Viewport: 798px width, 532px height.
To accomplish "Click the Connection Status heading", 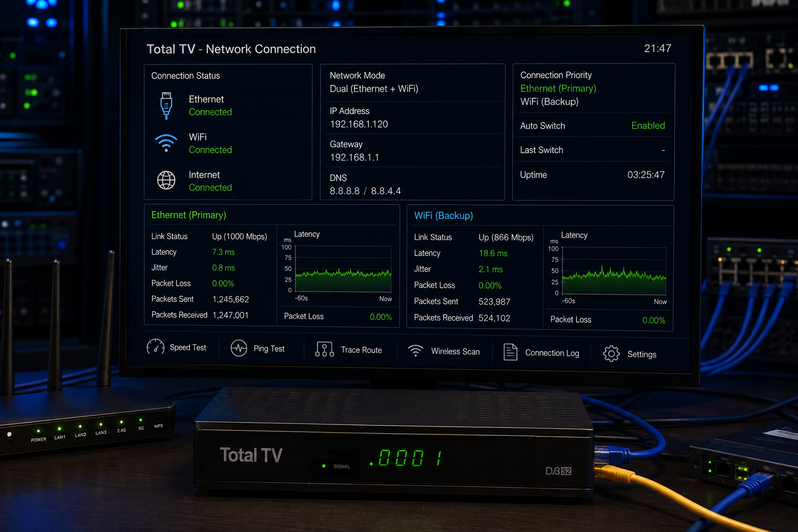I will (x=185, y=76).
